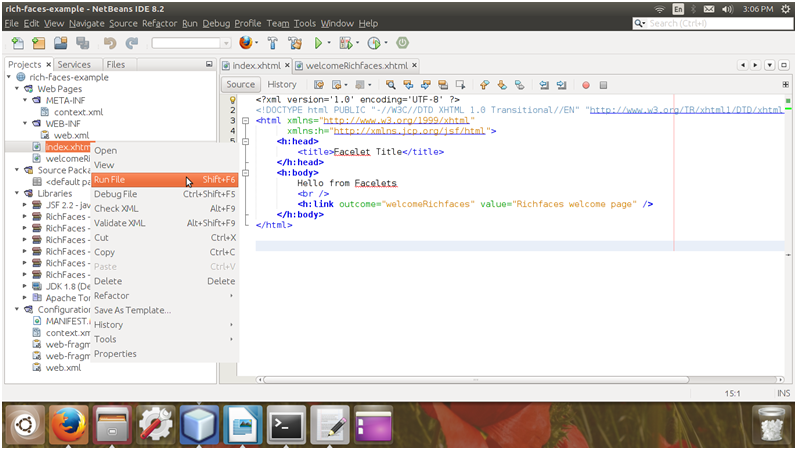Open the Debug Project dropdown arrow

click(357, 43)
